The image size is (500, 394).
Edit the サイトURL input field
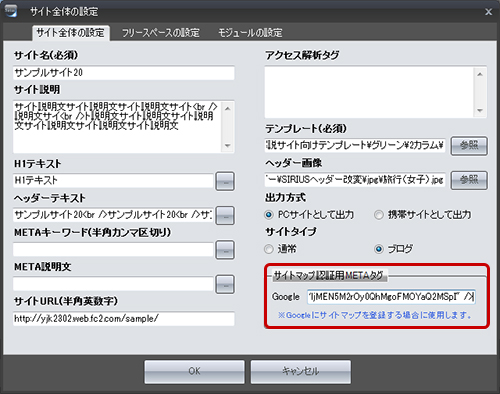(124, 319)
